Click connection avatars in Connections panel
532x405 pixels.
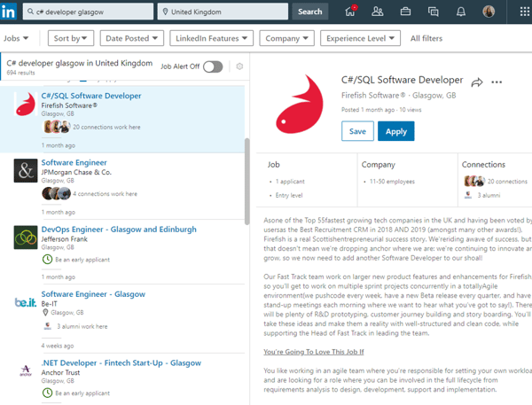(x=474, y=181)
